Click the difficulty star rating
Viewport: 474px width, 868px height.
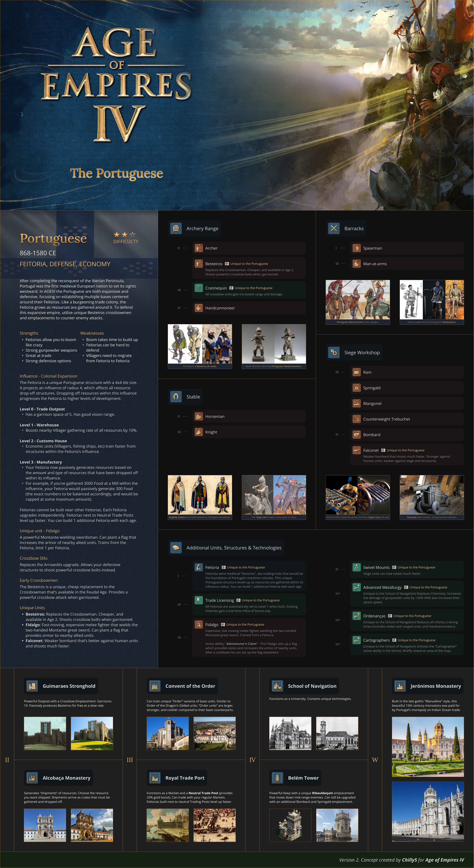[x=125, y=235]
